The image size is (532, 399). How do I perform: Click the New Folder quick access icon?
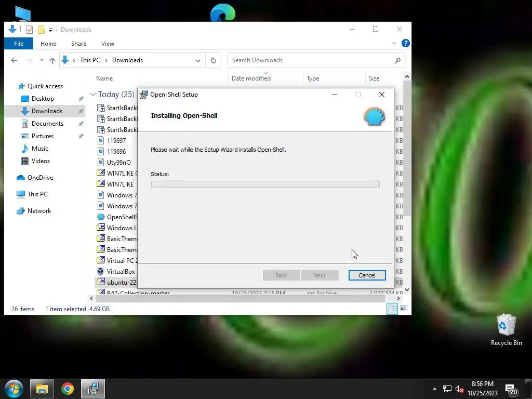(41, 30)
